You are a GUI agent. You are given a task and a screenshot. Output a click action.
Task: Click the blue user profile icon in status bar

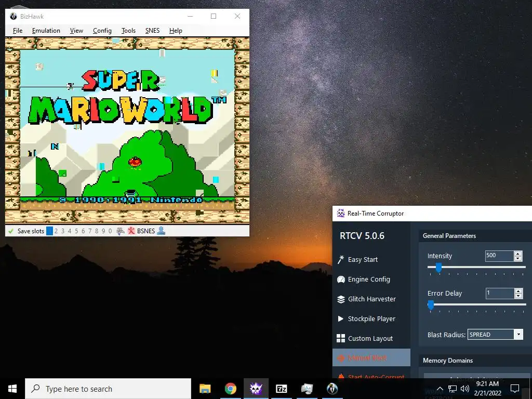161,231
